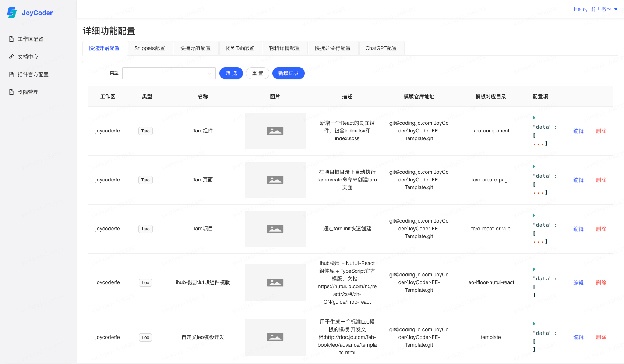Click the 配置项 column header
The height and width of the screenshot is (364, 624).
tap(540, 96)
